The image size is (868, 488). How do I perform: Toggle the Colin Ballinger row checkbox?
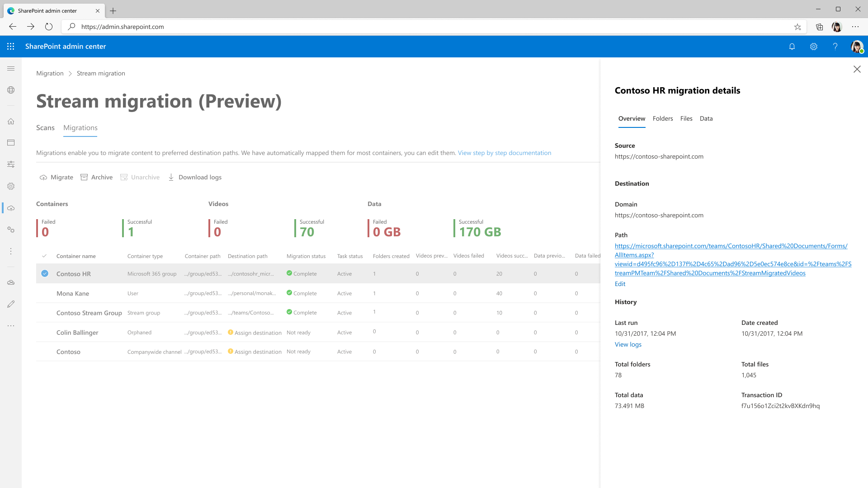pos(45,332)
